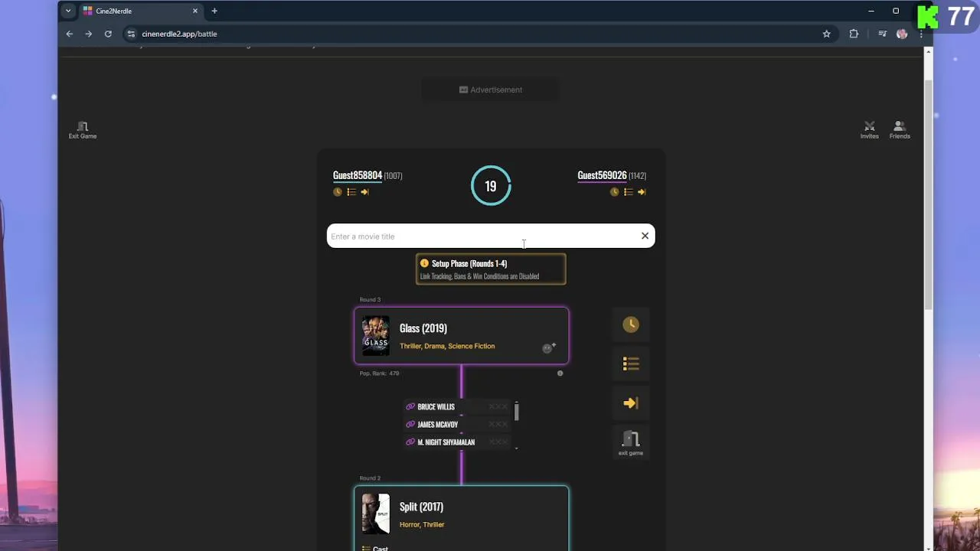
Task: Click the Bruce Willis link name
Action: coord(436,407)
